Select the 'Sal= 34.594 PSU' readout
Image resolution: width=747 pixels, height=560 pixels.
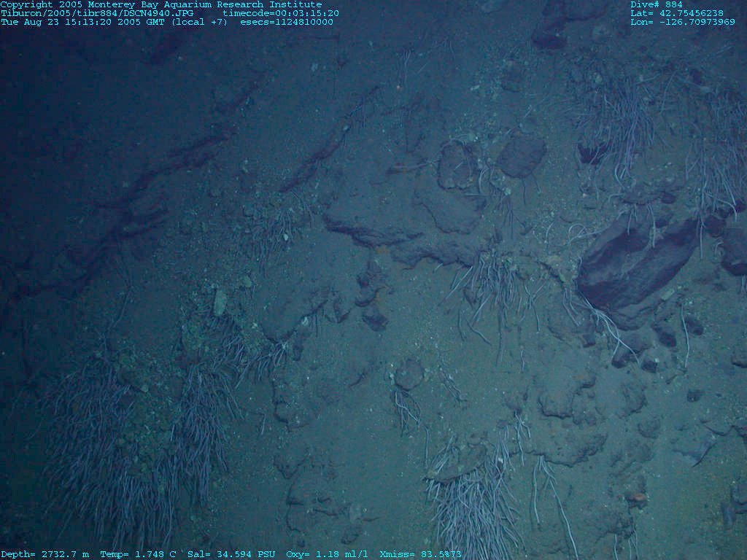coord(231,554)
